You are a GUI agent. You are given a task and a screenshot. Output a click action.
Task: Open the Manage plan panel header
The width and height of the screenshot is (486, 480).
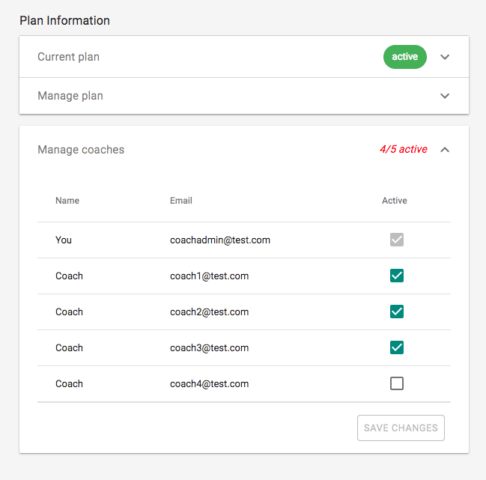(244, 96)
